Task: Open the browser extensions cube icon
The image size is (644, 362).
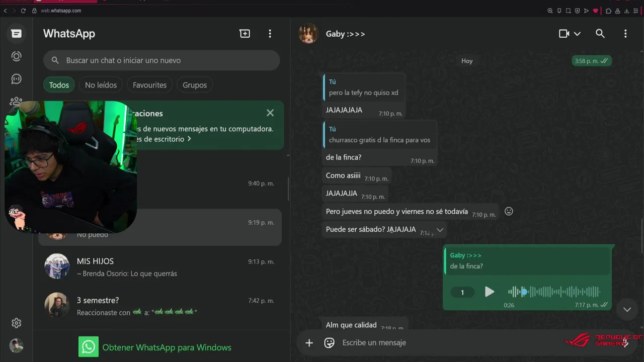Action: (608, 11)
